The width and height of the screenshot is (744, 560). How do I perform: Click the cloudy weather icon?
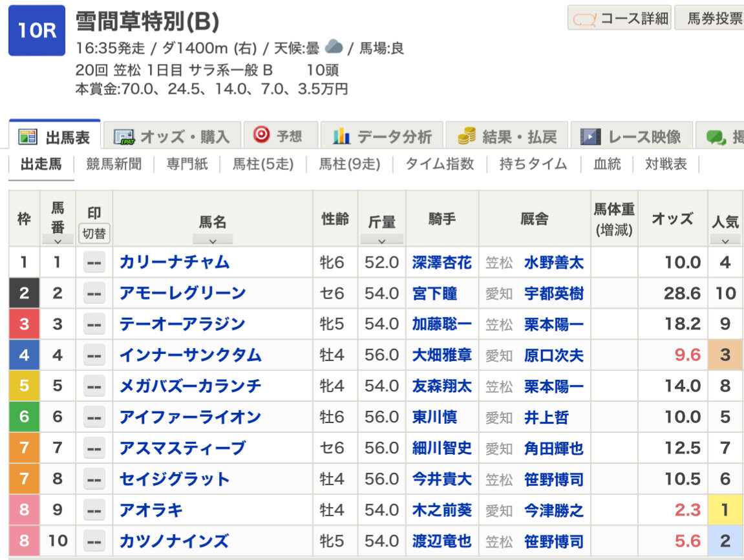point(334,47)
